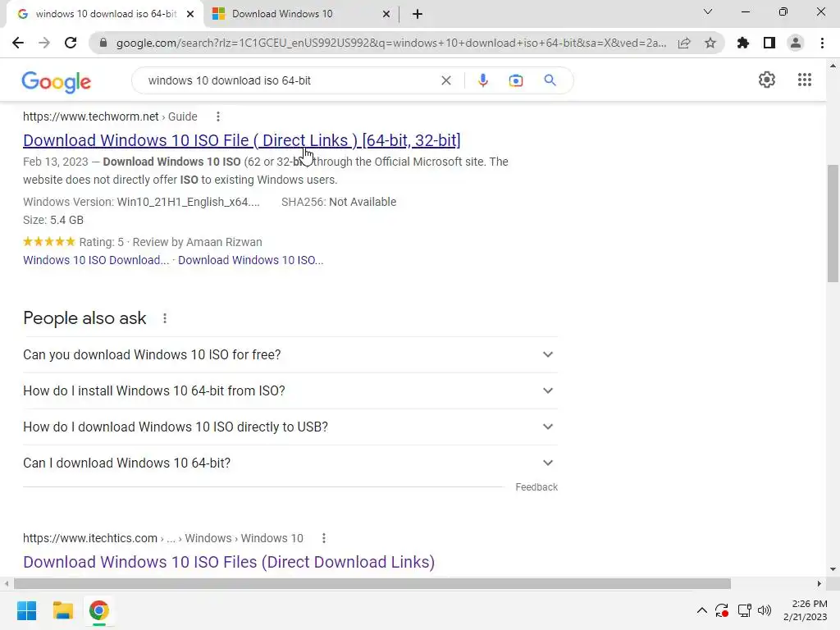Click itechtics.com URL breadcrumb

point(163,538)
